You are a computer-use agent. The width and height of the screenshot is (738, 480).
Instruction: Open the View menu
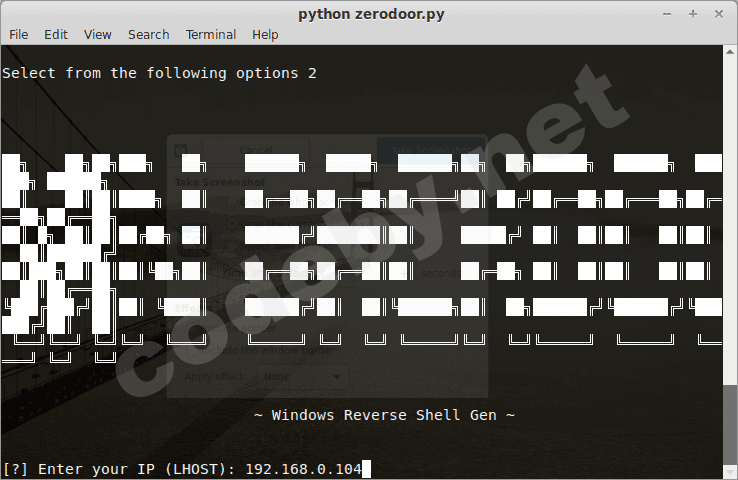(97, 35)
